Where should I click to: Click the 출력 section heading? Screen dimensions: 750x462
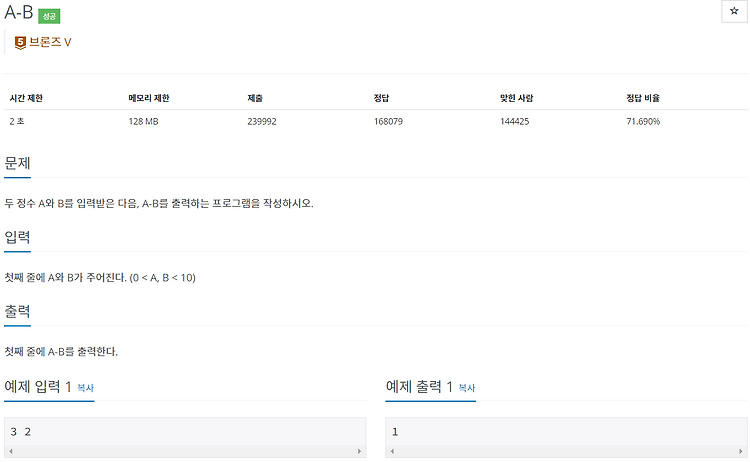[x=17, y=311]
